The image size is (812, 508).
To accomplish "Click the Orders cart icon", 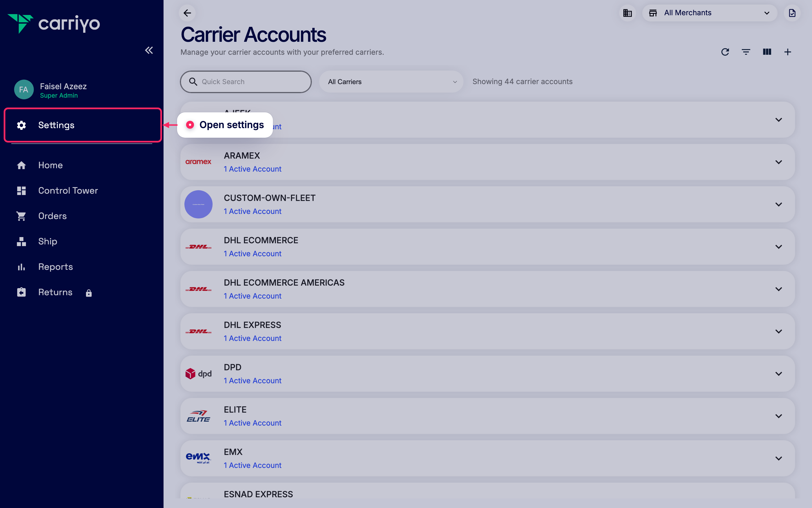I will [x=21, y=216].
